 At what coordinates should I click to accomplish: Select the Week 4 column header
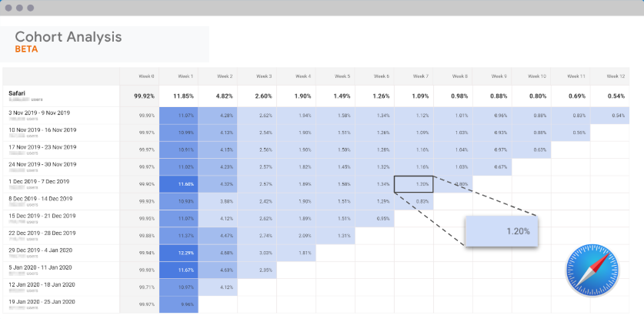(302, 76)
